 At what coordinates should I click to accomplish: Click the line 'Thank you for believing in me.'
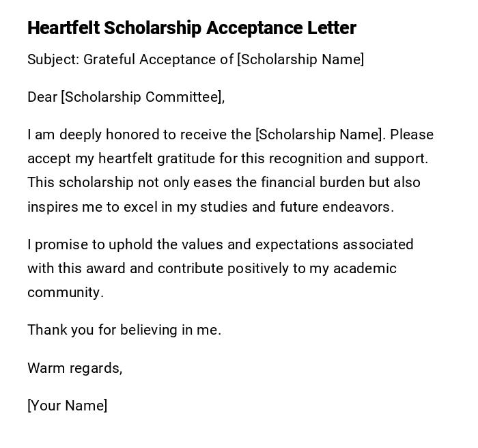pos(124,330)
